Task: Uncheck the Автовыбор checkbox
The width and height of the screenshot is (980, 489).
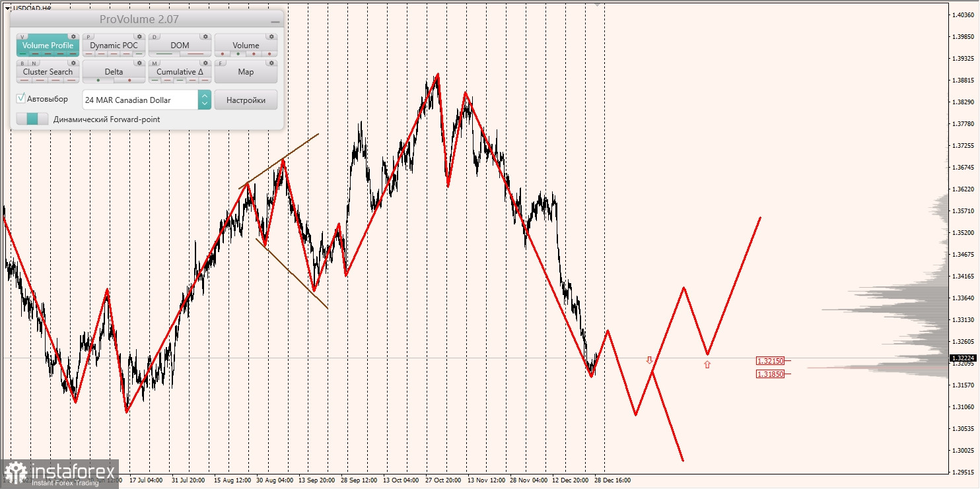Action: pos(20,98)
